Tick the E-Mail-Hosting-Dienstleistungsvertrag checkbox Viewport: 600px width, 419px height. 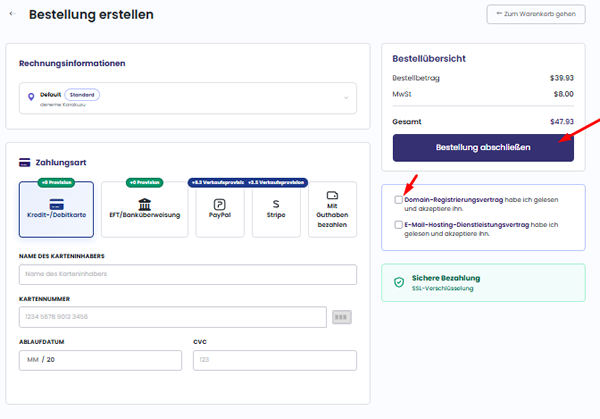click(x=398, y=225)
